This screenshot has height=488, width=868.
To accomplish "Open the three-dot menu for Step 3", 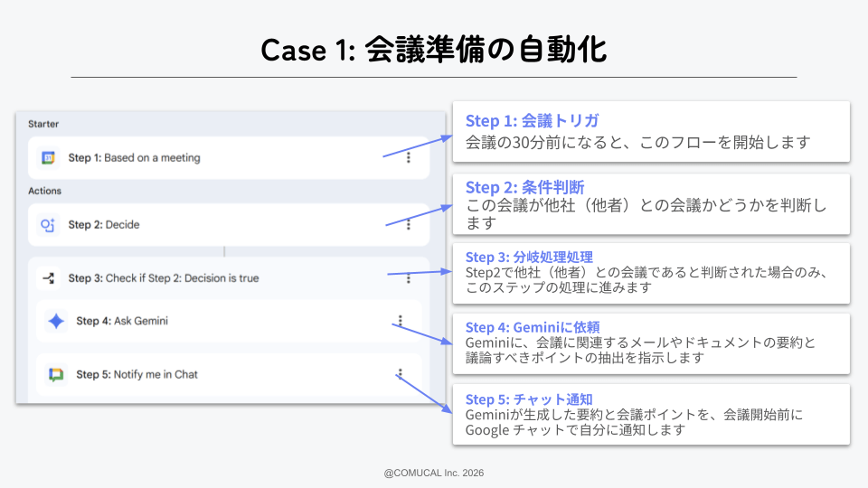I will [408, 278].
